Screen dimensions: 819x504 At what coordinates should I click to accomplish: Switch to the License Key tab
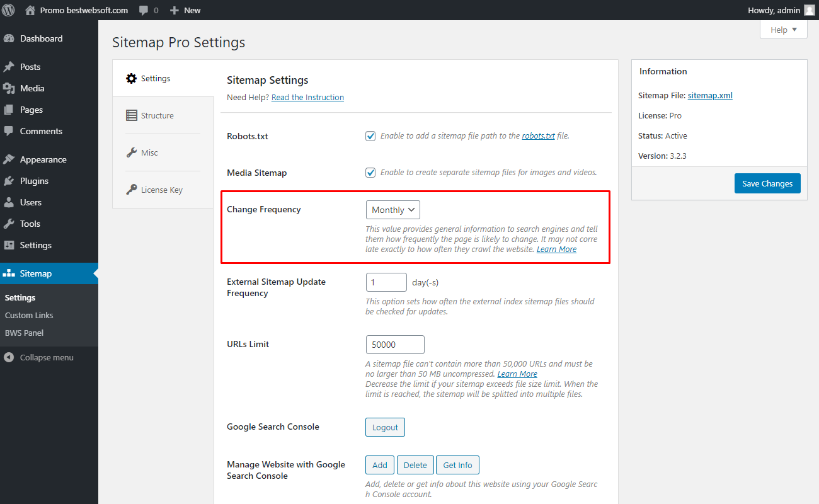coord(163,190)
